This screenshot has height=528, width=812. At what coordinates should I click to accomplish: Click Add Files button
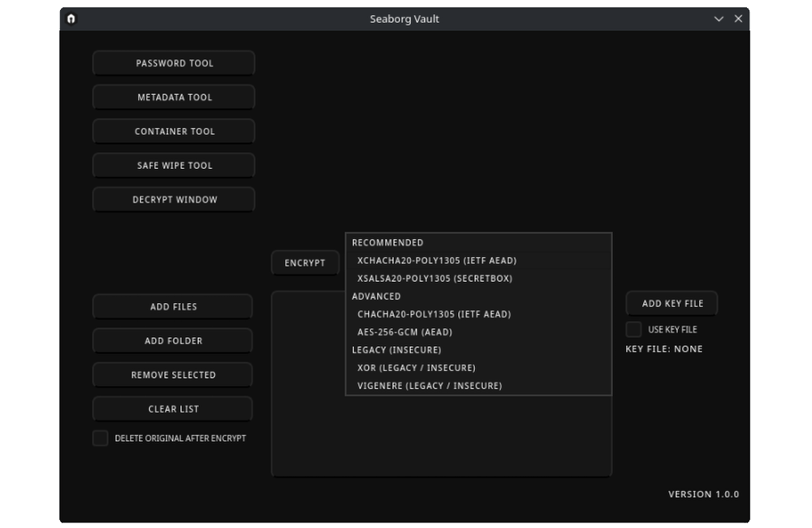172,307
